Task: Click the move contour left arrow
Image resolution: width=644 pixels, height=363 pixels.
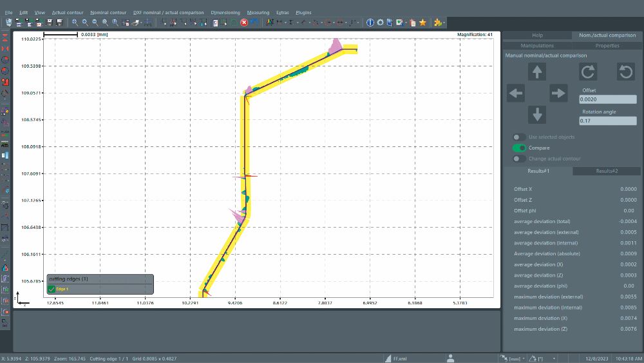Action: pos(516,93)
